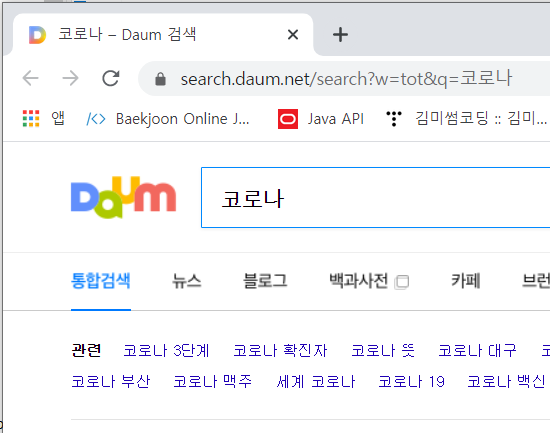The height and width of the screenshot is (433, 550).
Task: Open the Java API bookmark
Action: (x=321, y=119)
